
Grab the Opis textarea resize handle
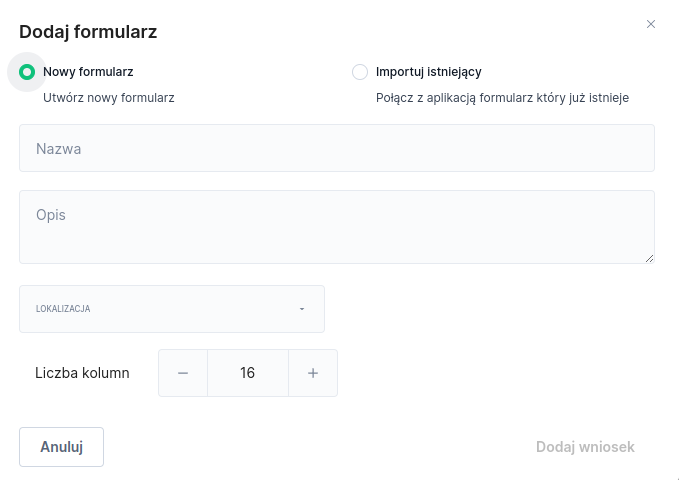(649, 258)
